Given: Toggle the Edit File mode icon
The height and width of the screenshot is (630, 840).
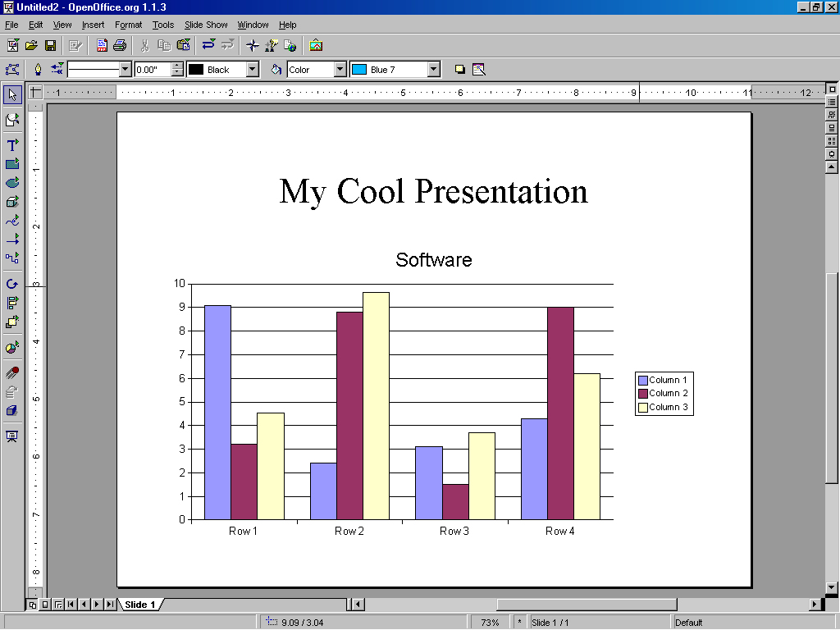Looking at the screenshot, I should click(75, 45).
